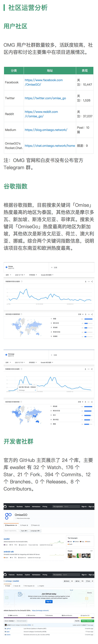Click the OmiseGO organization logo

[8, 516]
